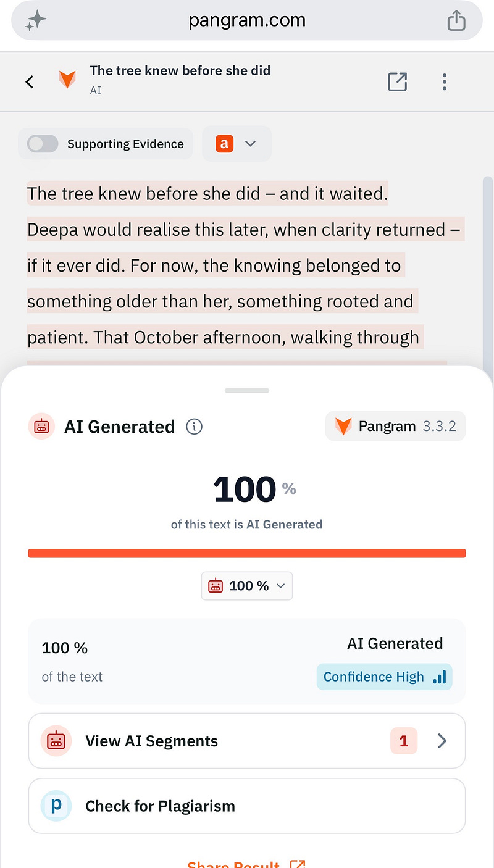Click the Confidence High badge

pyautogui.click(x=384, y=677)
